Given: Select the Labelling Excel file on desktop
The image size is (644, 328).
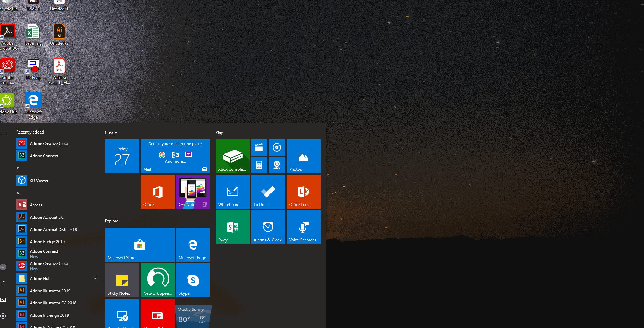Looking at the screenshot, I should click(33, 34).
